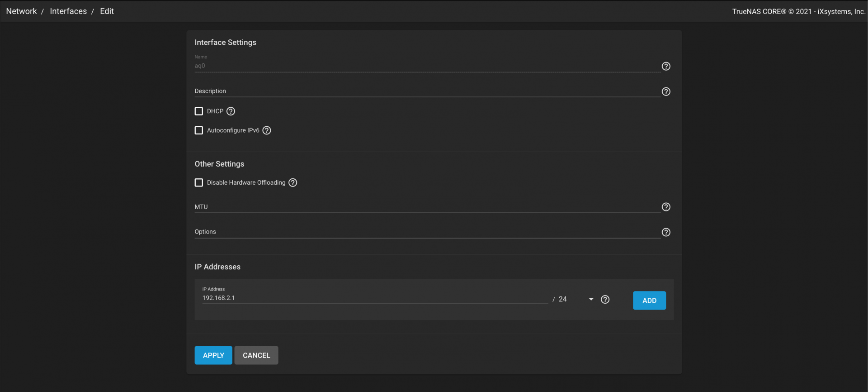Focus the Description input field
The height and width of the screenshot is (392, 868).
click(x=427, y=91)
